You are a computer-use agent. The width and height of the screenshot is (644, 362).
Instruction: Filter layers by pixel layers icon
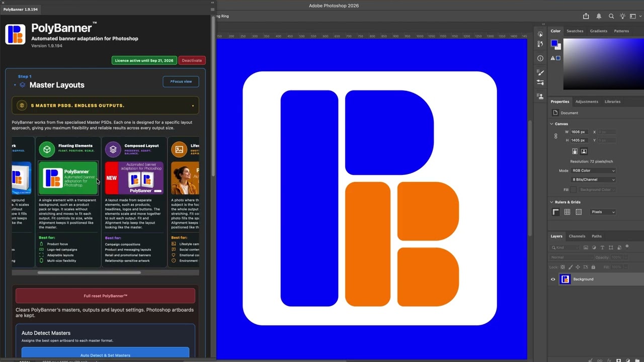point(586,247)
